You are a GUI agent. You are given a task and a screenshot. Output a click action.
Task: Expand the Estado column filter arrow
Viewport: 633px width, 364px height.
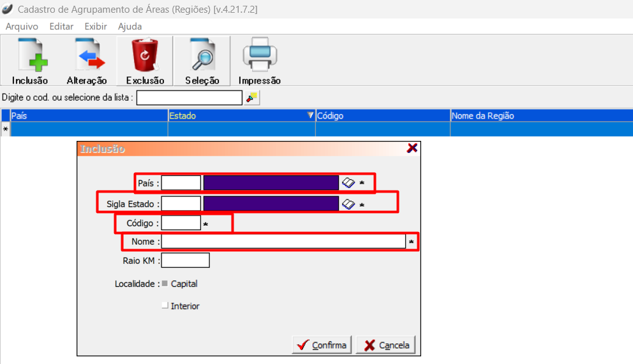pyautogui.click(x=310, y=115)
